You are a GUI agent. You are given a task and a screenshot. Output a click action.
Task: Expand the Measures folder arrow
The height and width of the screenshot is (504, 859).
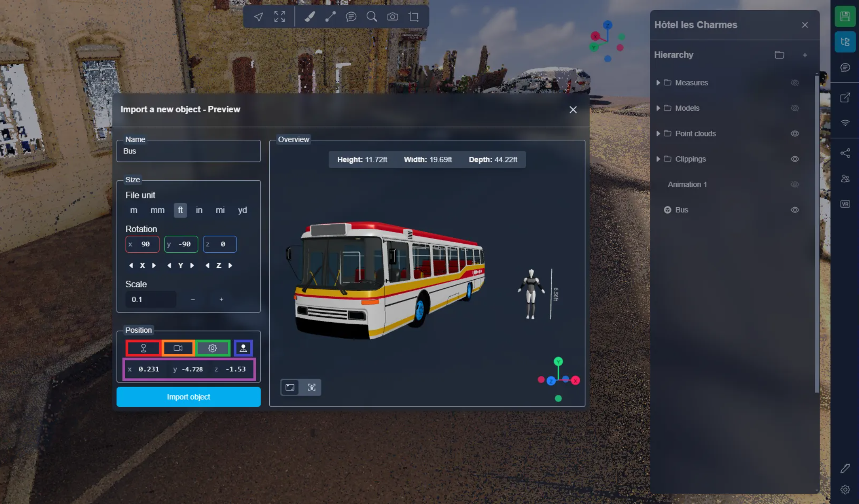point(658,83)
